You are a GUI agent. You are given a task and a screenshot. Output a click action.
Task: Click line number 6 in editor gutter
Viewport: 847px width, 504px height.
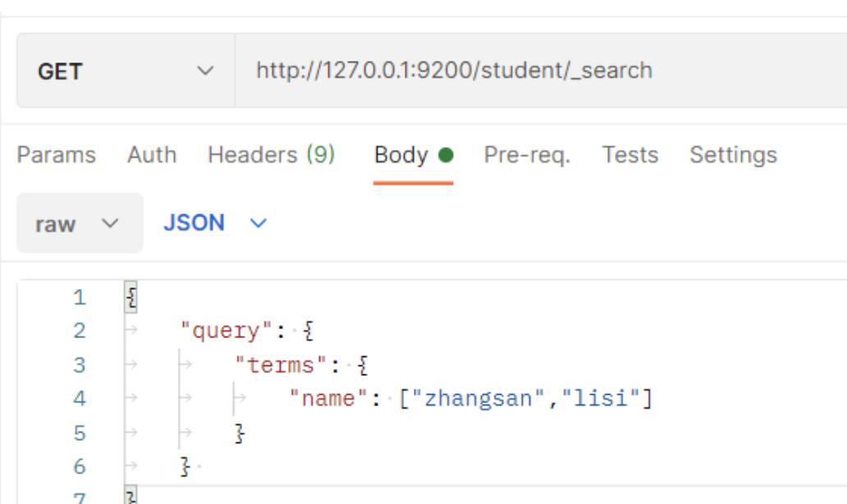point(79,466)
